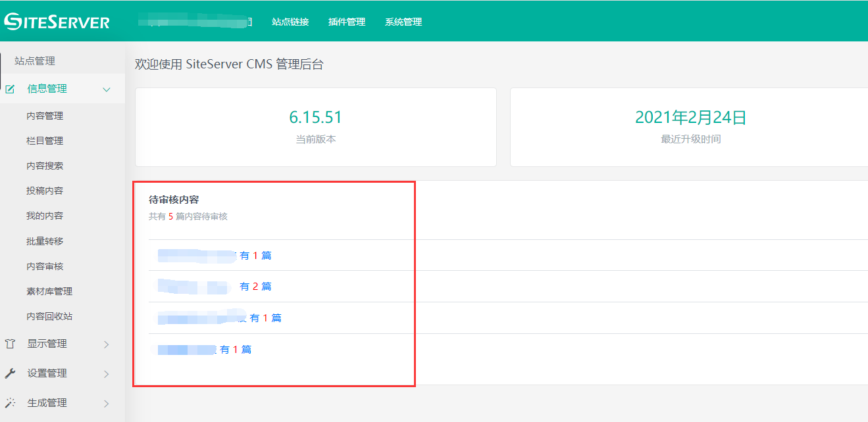This screenshot has height=422, width=868.
Task: Open 内容搜索 in sidebar
Action: [x=45, y=166]
